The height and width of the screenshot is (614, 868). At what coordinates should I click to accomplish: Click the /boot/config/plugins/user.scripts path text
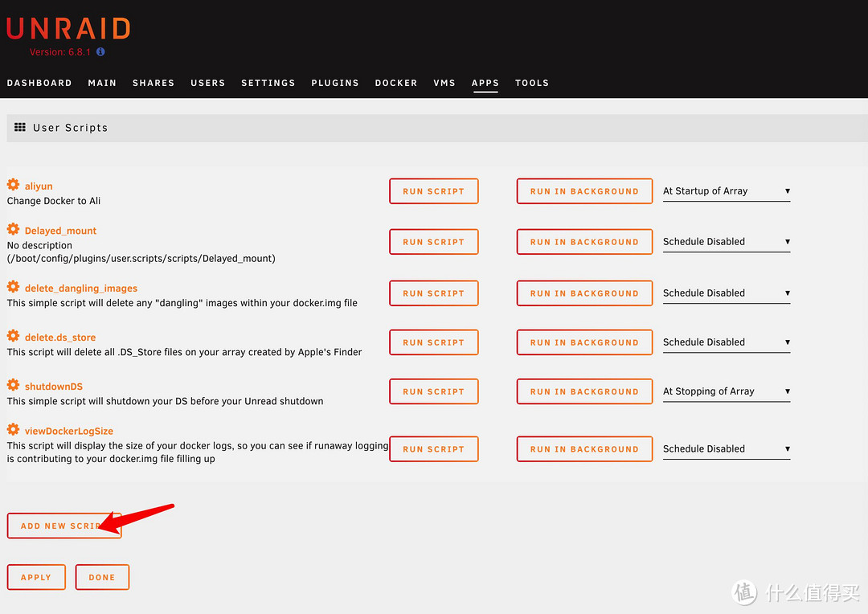(x=141, y=259)
